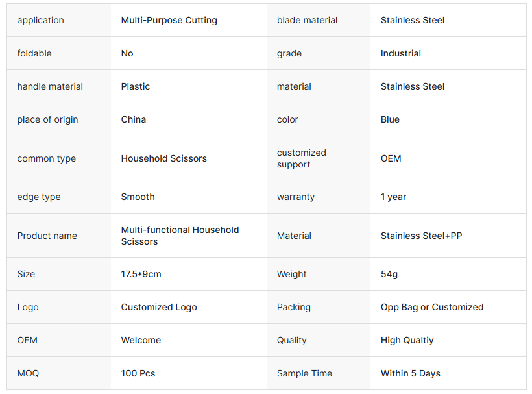Click the 'Multi-Purpose Cutting' application value

(169, 20)
